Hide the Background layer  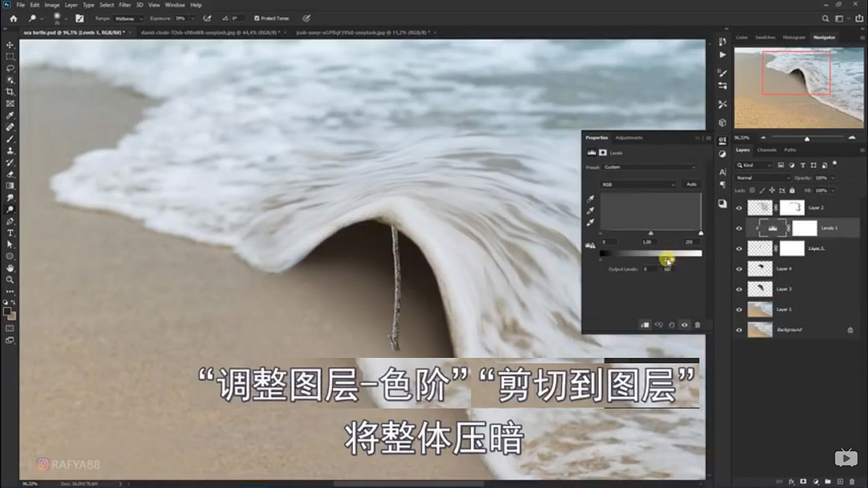pyautogui.click(x=738, y=330)
